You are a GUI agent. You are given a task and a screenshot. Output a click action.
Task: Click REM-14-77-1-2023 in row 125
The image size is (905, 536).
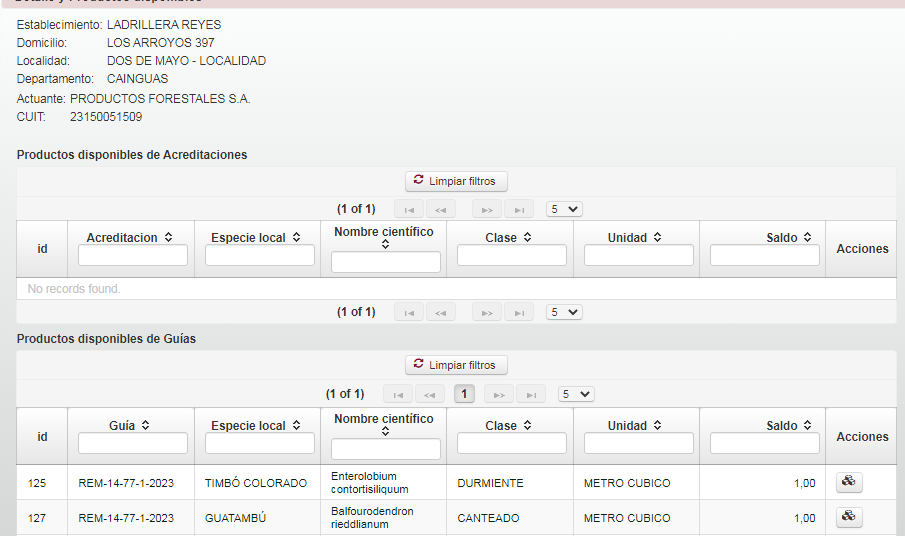[x=126, y=483]
